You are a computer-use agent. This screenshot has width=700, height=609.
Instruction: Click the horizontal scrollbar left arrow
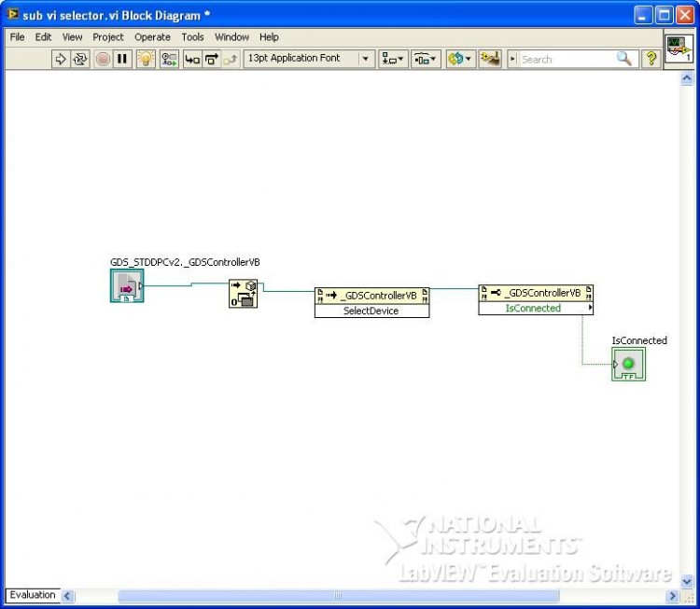67,596
